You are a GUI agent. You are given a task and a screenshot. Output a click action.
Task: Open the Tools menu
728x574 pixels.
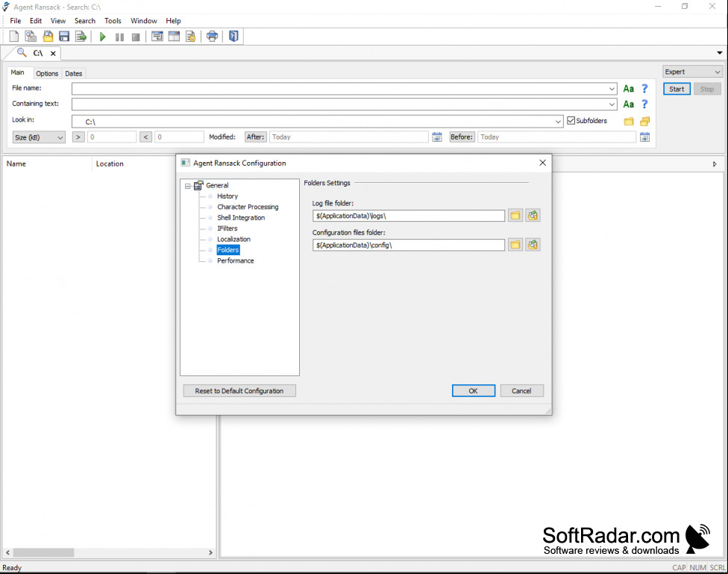tap(113, 21)
